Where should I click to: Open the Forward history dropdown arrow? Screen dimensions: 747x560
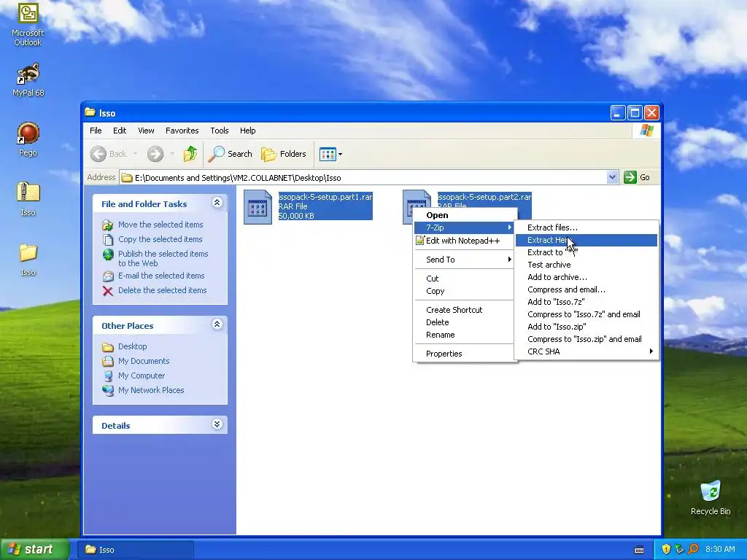(x=172, y=154)
